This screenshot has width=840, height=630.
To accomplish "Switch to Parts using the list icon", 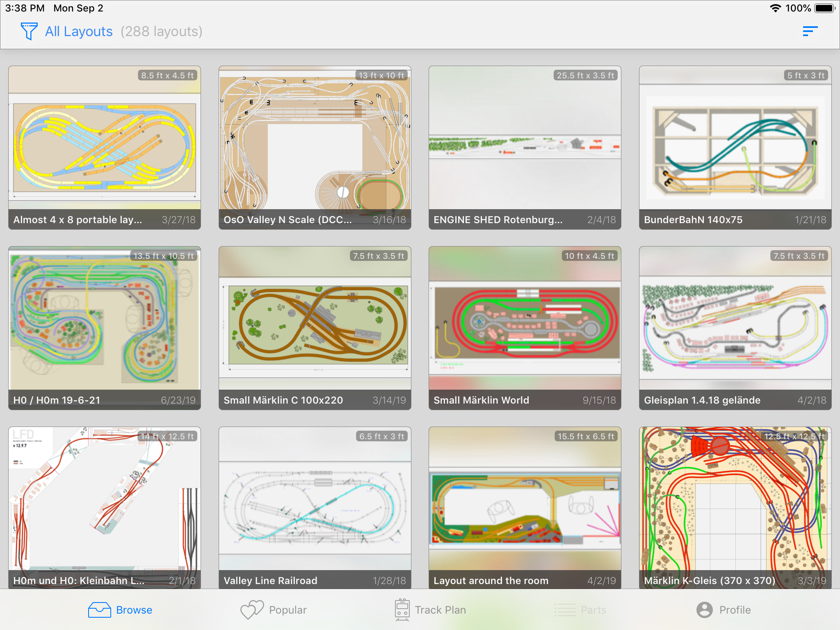I will (x=565, y=609).
